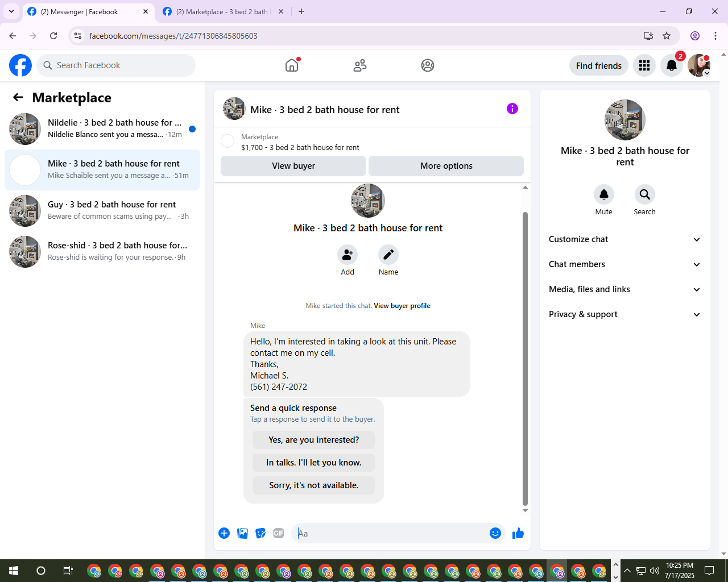Close the Messenger browser tab
The width and height of the screenshot is (728, 582).
[146, 11]
